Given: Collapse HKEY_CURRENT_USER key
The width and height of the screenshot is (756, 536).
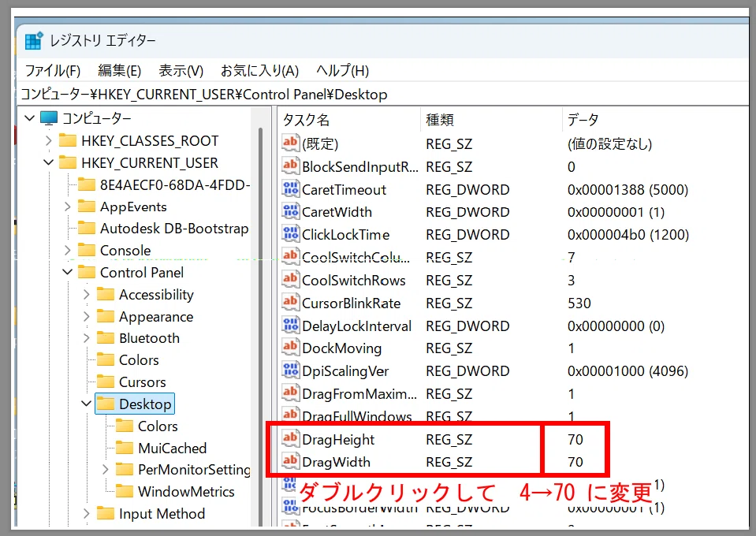Looking at the screenshot, I should pyautogui.click(x=48, y=163).
